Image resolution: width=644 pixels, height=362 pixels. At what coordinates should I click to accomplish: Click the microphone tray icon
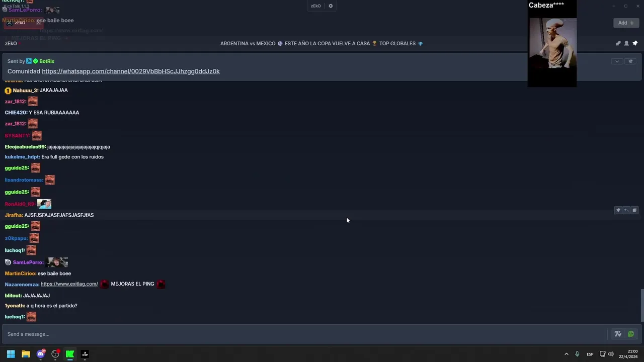577,354
